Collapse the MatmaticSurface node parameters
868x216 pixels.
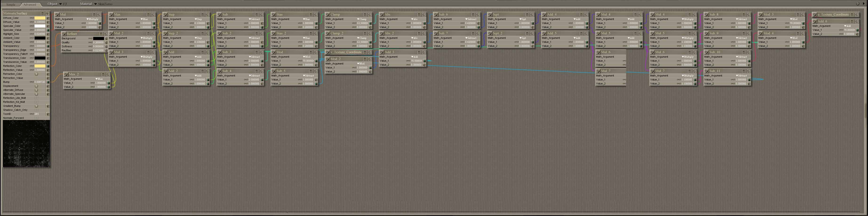42,13
